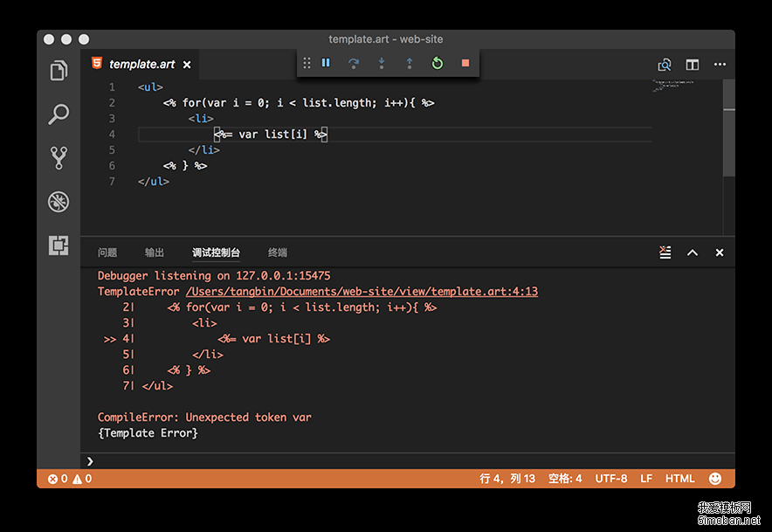Step into the function using debug toolbar
Image resolution: width=772 pixels, height=532 pixels.
382,63
